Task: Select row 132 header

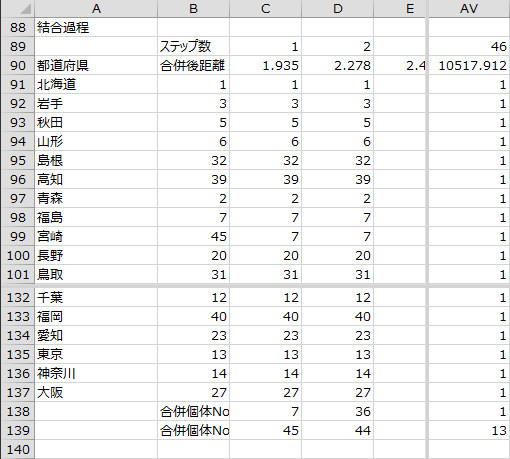Action: pos(18,297)
